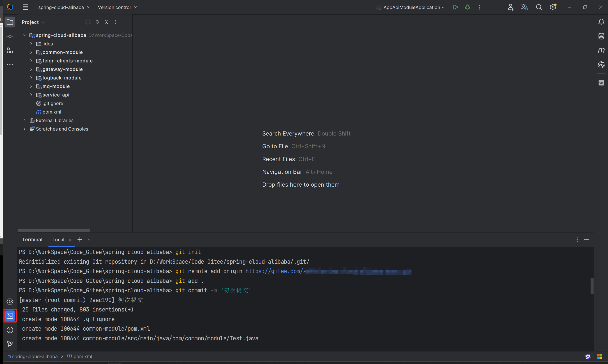The height and width of the screenshot is (364, 608).
Task: Open the Commit tool window icon
Action: [10, 36]
